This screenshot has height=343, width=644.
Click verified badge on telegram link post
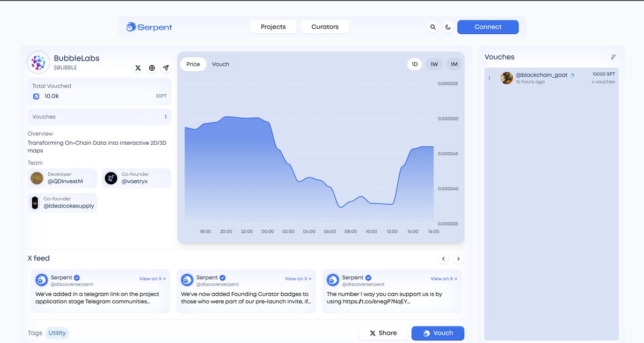pos(77,278)
